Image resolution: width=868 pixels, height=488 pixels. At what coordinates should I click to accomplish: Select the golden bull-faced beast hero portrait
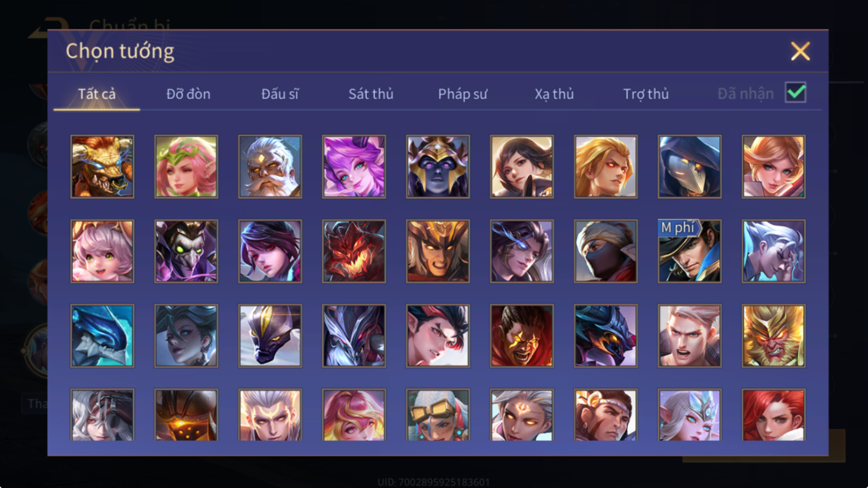tap(102, 167)
